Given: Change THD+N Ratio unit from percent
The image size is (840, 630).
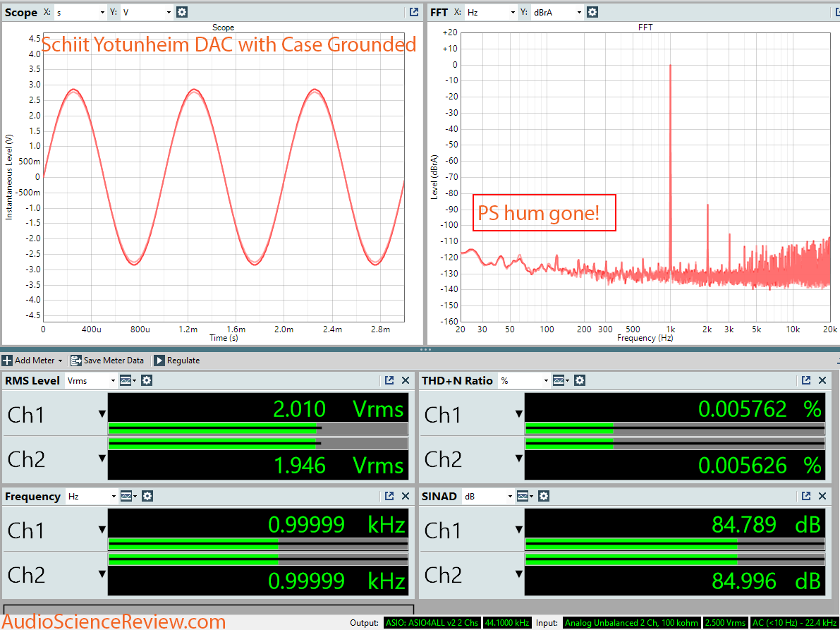Looking at the screenshot, I should pyautogui.click(x=524, y=380).
